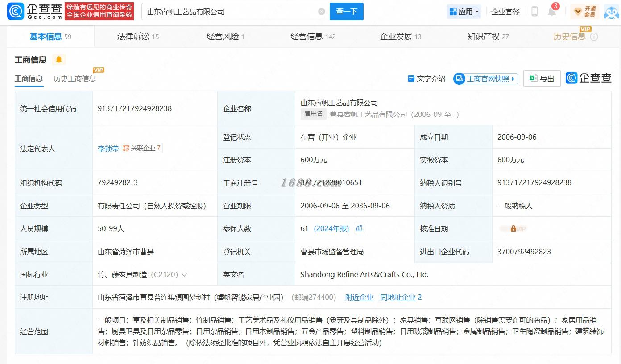Click company name 山东睿帆工艺品有限公司 in table
This screenshot has width=621, height=364.
coord(339,103)
